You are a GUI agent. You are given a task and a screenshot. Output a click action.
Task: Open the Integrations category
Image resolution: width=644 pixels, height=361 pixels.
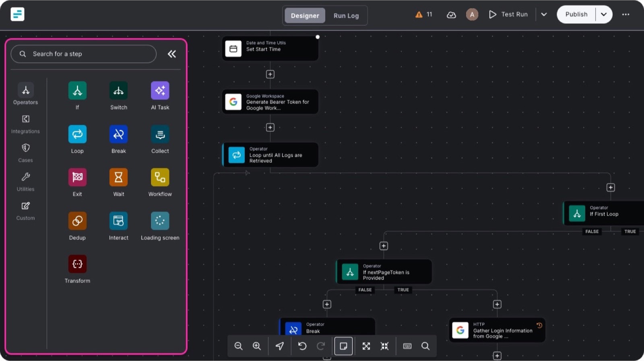tap(25, 124)
